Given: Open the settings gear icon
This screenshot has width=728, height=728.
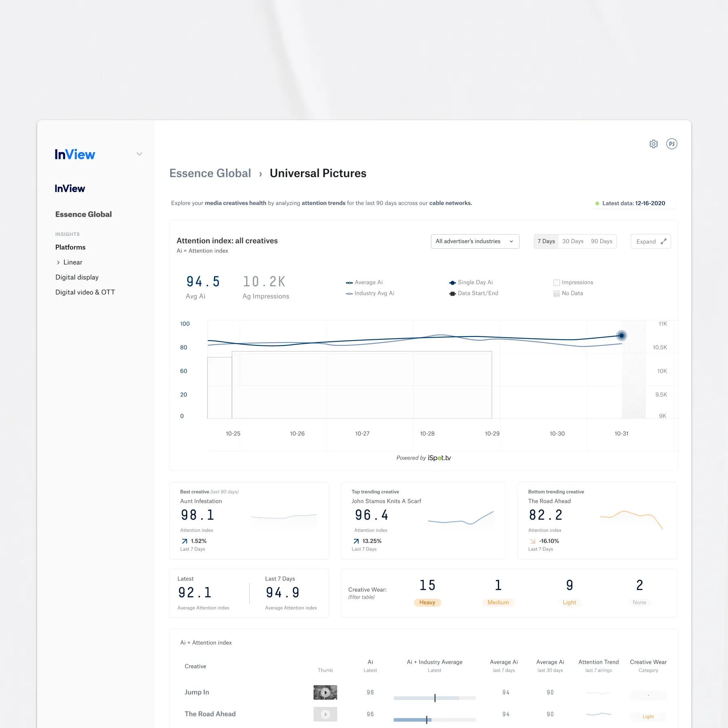Looking at the screenshot, I should [654, 144].
